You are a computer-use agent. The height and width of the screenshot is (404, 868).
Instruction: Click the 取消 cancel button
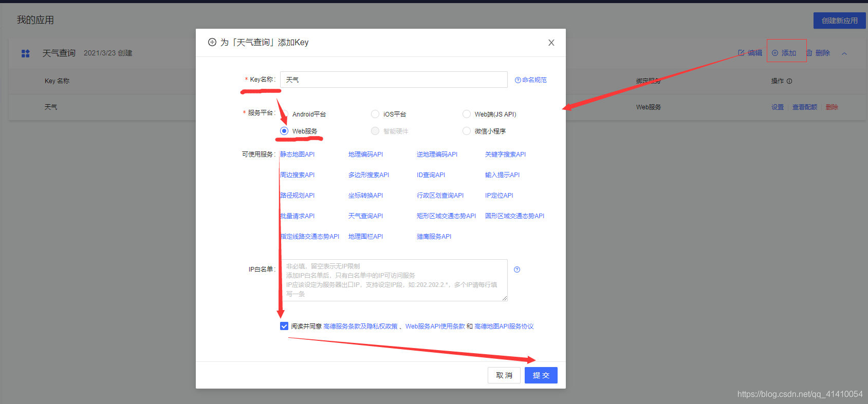point(504,375)
